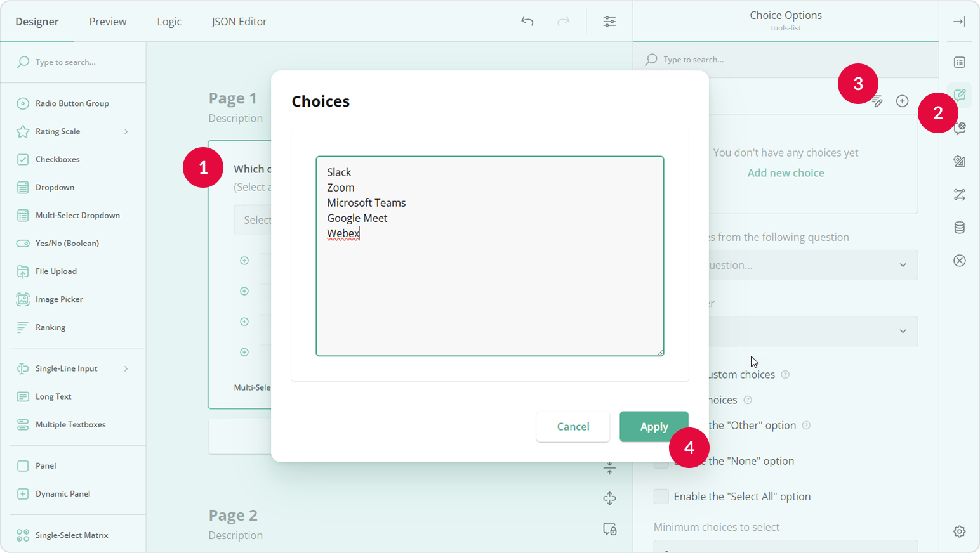Viewport: 980px width, 553px height.
Task: Add a choice using the plus icon
Action: click(x=902, y=101)
